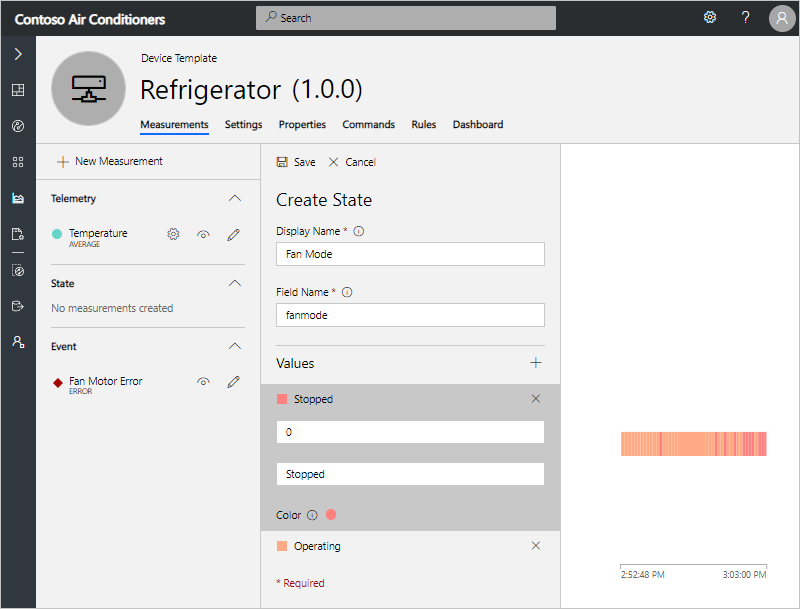The width and height of the screenshot is (800, 609).
Task: Click the Temperature settings gear icon
Action: (173, 234)
